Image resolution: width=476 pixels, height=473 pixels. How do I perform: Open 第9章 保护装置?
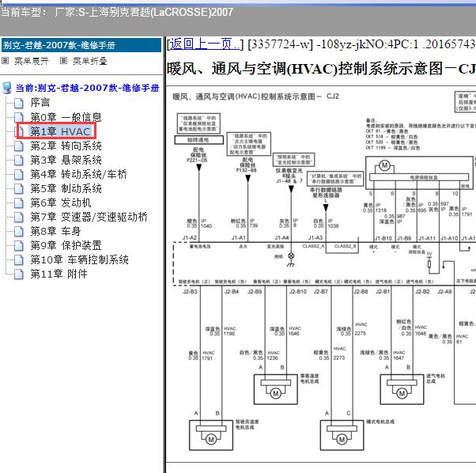[x=66, y=246]
